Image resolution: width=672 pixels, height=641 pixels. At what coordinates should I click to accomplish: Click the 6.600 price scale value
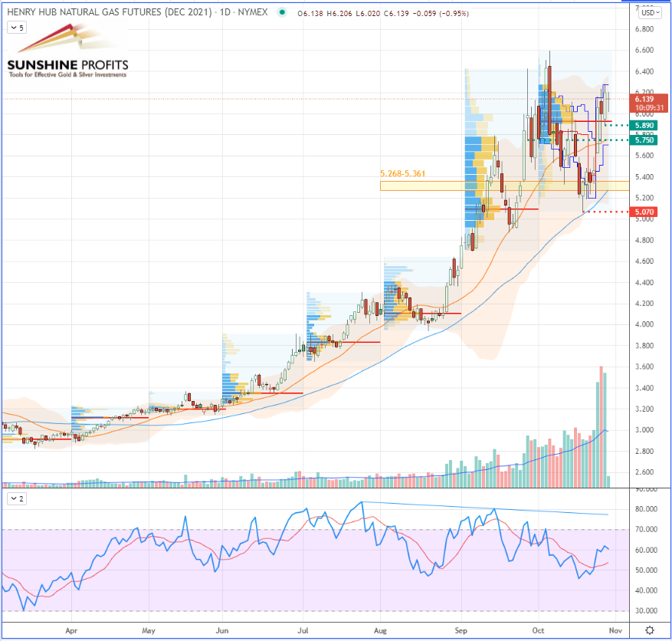pos(644,50)
